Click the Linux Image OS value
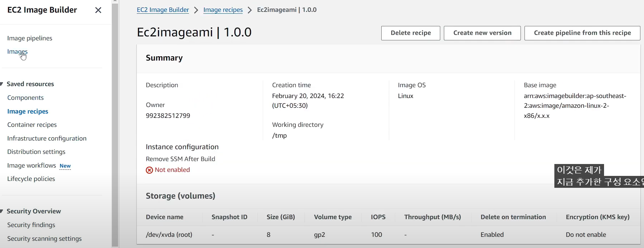This screenshot has width=644, height=248. point(405,96)
